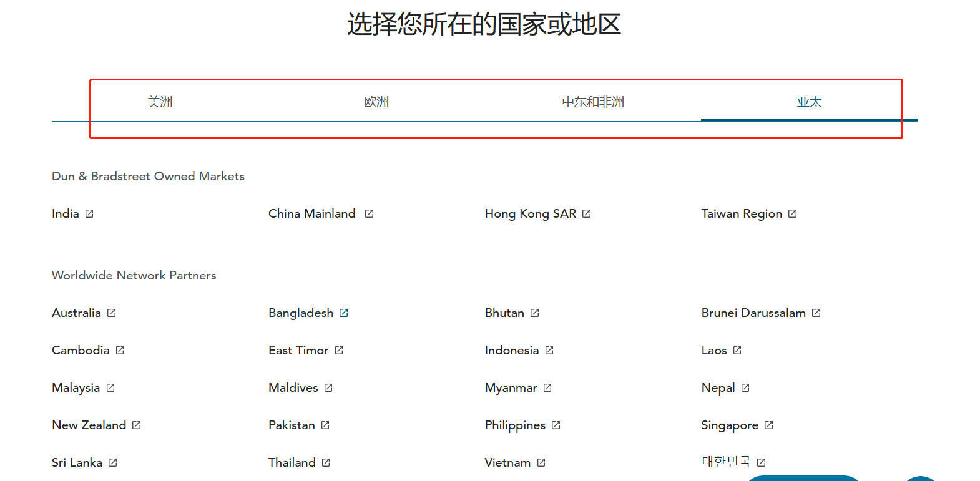Click the external-link icon next to Nepal
980x481 pixels.
coord(745,387)
